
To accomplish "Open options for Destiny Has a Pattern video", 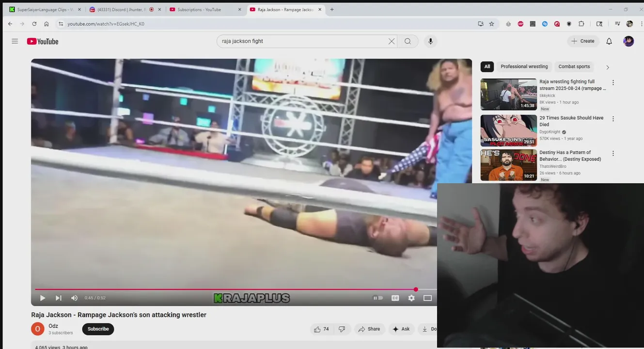I will (613, 153).
